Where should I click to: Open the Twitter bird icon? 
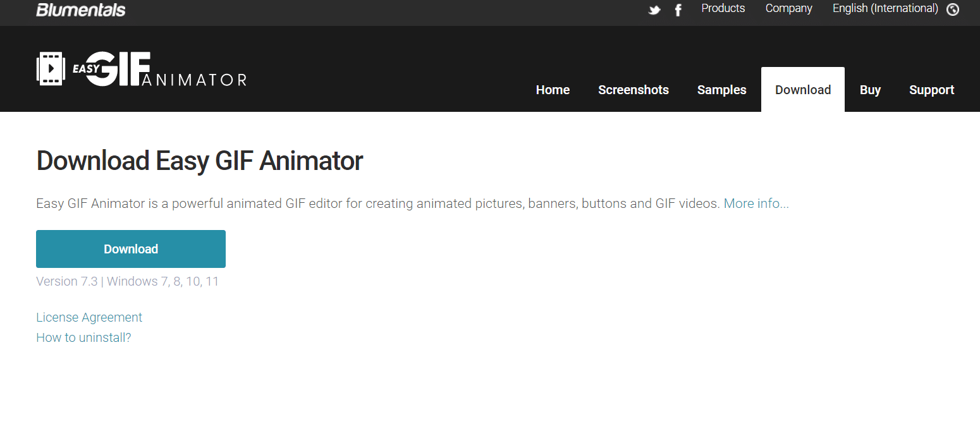click(x=654, y=10)
